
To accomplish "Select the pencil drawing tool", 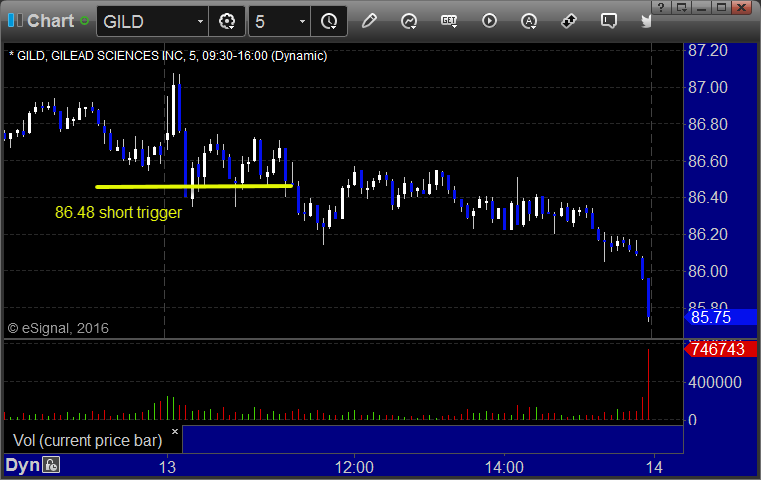I will click(369, 21).
